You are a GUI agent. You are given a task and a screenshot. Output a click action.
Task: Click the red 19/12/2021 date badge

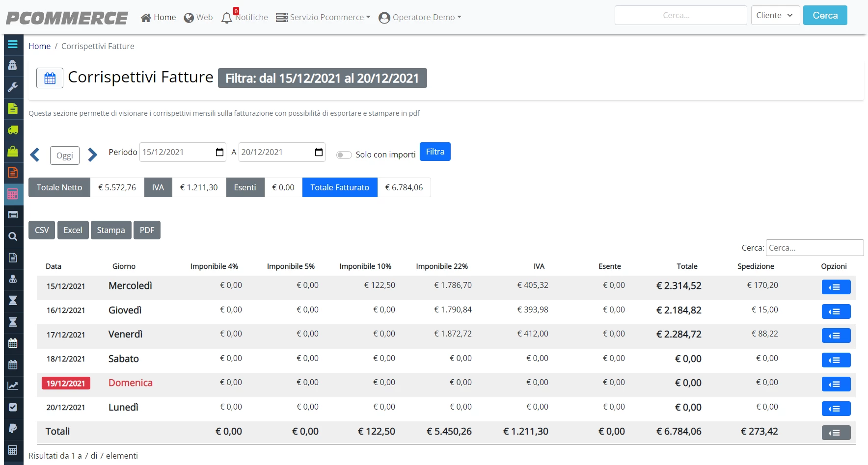66,384
